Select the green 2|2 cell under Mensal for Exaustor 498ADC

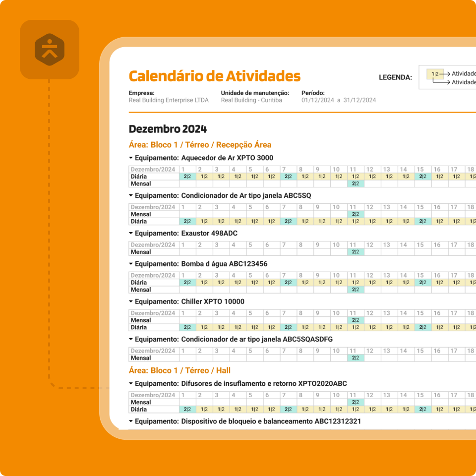[x=356, y=252]
